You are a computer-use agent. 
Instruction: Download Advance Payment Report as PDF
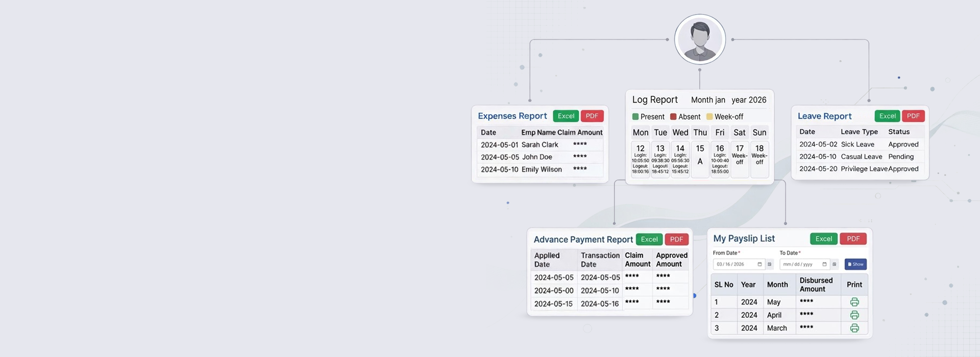click(676, 239)
